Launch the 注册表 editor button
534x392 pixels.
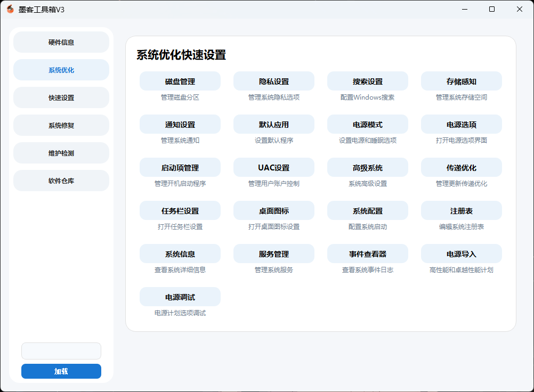point(462,211)
